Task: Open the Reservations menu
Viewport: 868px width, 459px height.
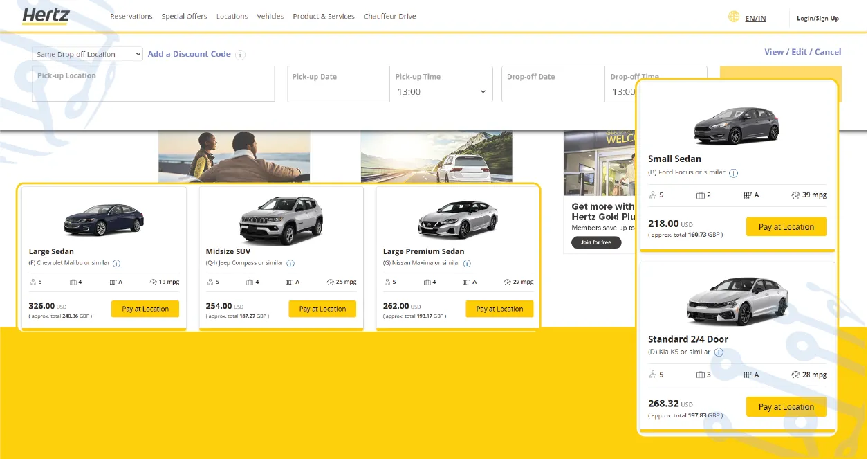Action: [131, 16]
